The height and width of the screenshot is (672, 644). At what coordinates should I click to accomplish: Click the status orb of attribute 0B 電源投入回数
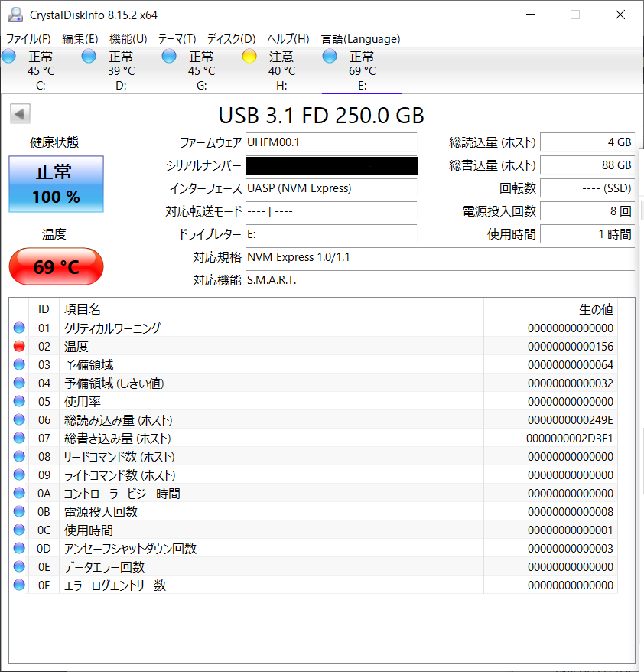(x=19, y=511)
